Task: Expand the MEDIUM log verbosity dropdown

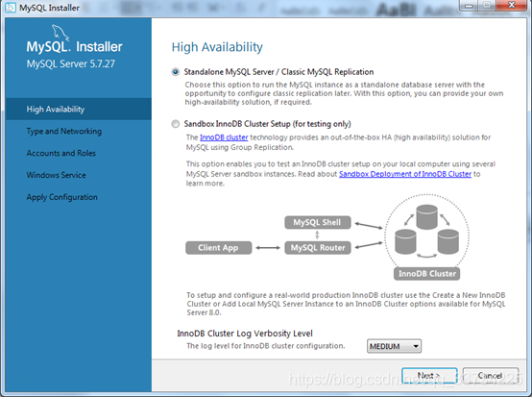Action: tap(394, 346)
